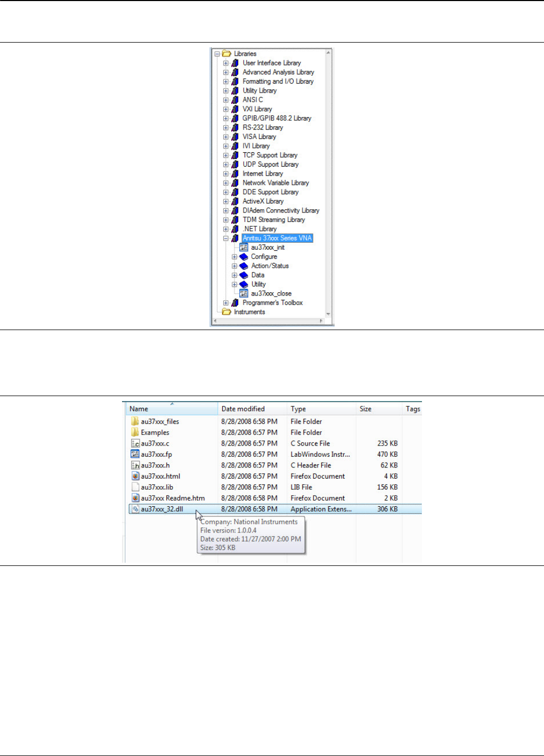Expand the Action/Status class node

point(234,266)
